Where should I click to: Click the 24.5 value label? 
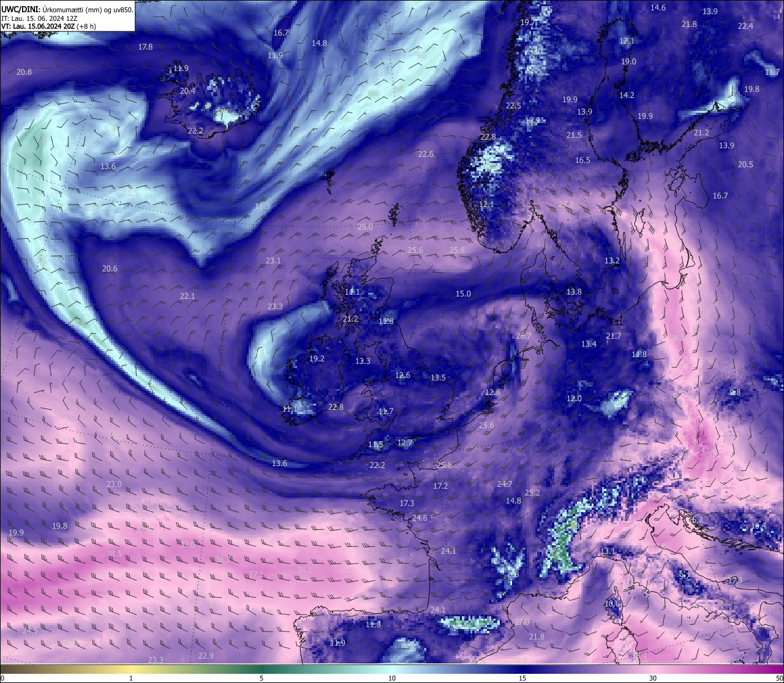(x=30, y=631)
